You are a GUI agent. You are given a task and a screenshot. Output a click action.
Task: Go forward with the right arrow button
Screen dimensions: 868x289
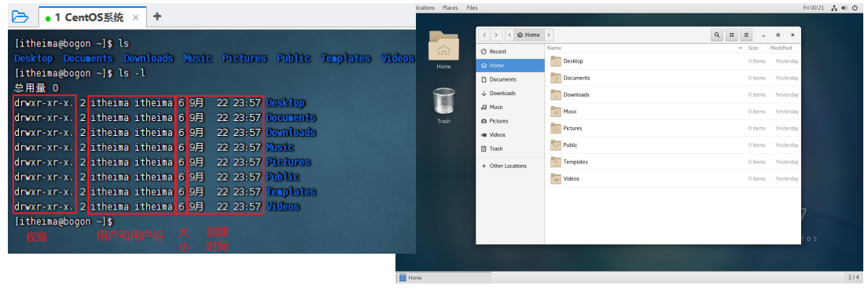pyautogui.click(x=497, y=35)
